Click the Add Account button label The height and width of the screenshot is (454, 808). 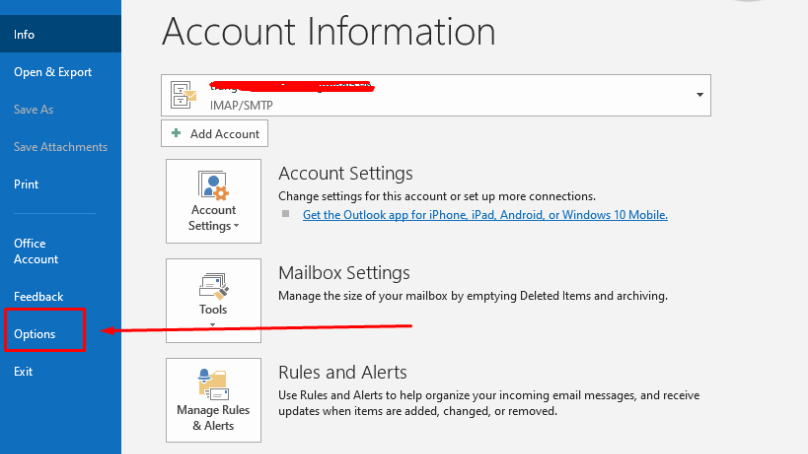(x=225, y=133)
